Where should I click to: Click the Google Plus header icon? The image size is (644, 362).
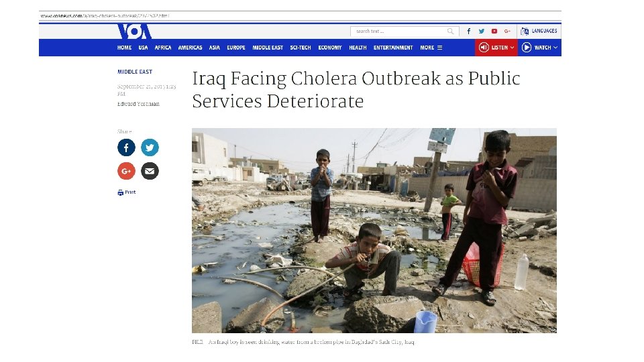coord(507,32)
